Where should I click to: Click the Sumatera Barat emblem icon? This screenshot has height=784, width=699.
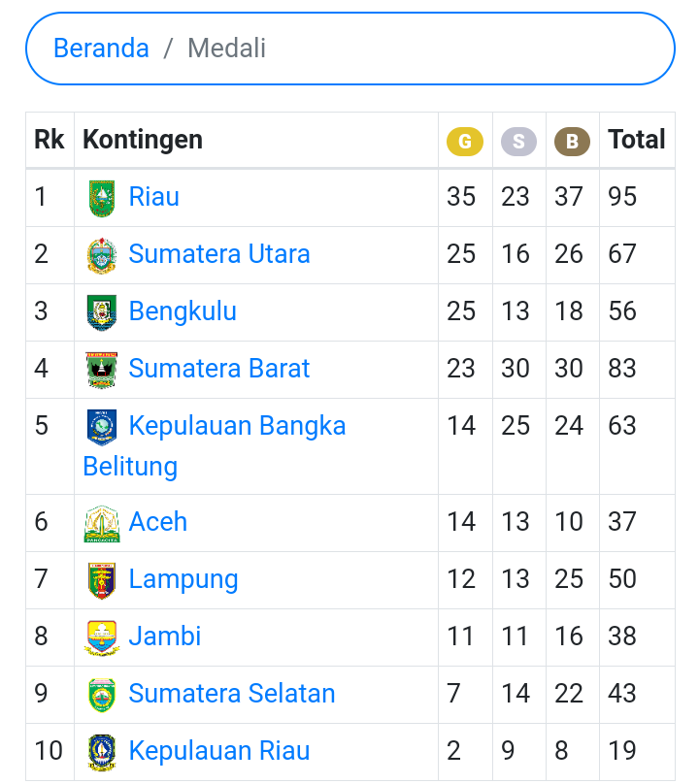[x=102, y=370]
